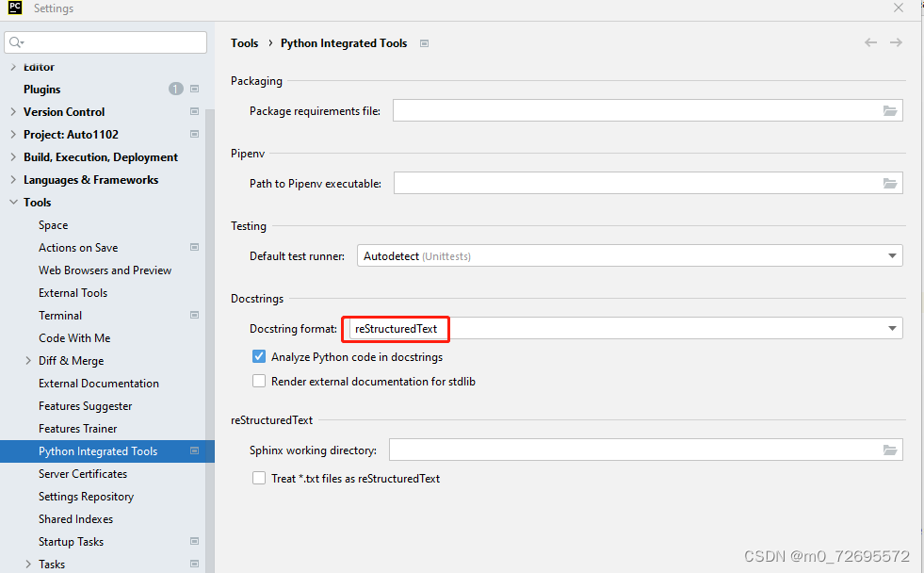Open Startup Tasks settings

click(x=71, y=541)
